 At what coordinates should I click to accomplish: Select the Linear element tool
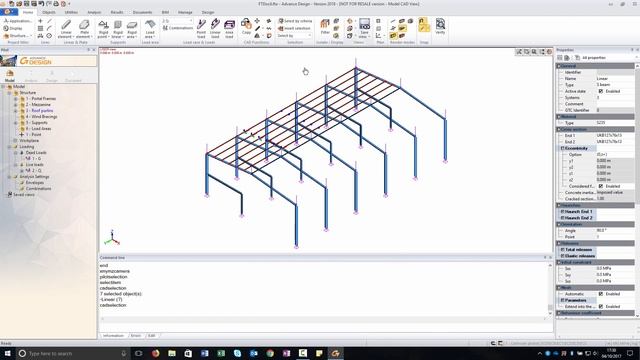[x=66, y=29]
